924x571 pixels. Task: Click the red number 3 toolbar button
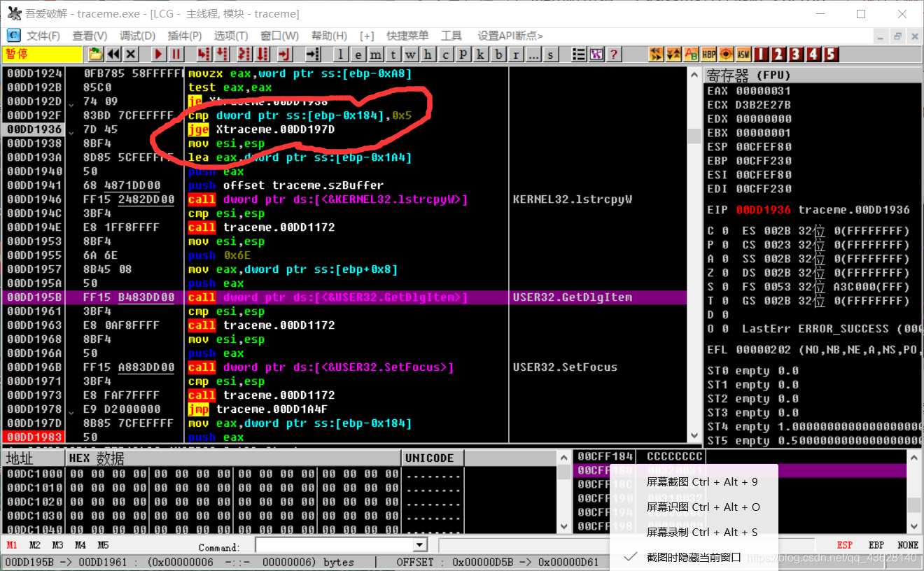click(796, 54)
